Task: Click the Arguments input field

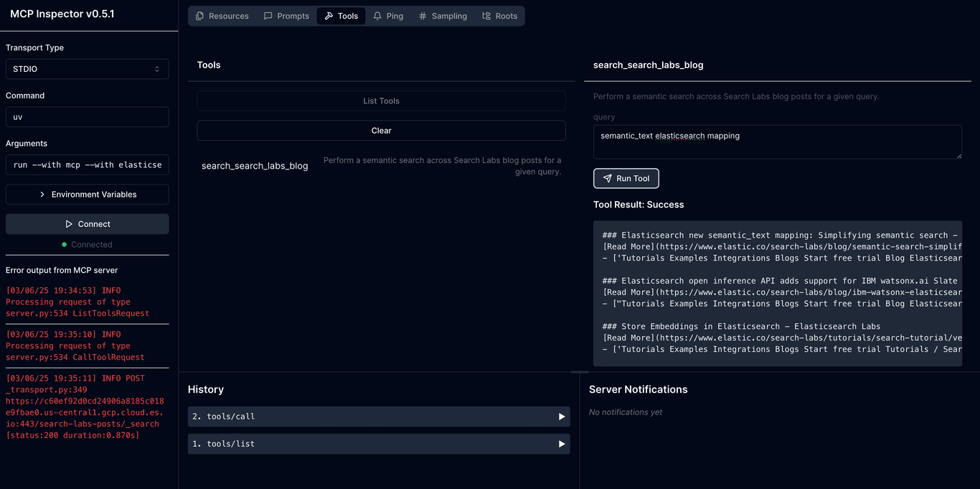Action: pos(87,164)
